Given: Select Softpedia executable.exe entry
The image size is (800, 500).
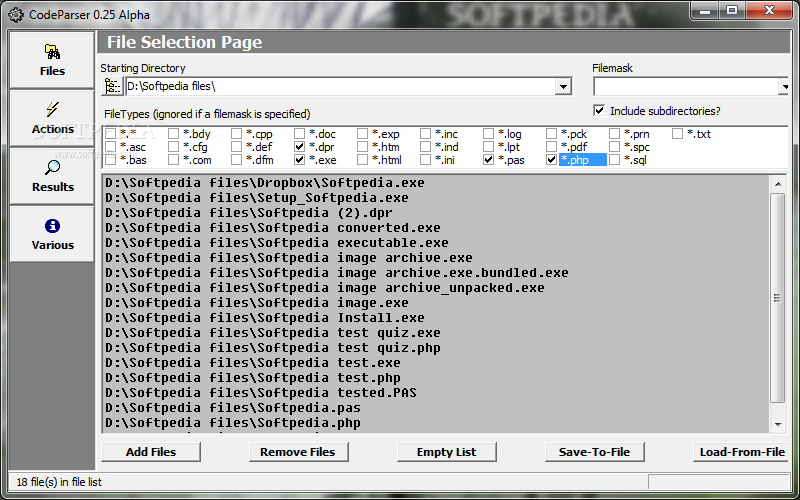Looking at the screenshot, I should pos(276,242).
